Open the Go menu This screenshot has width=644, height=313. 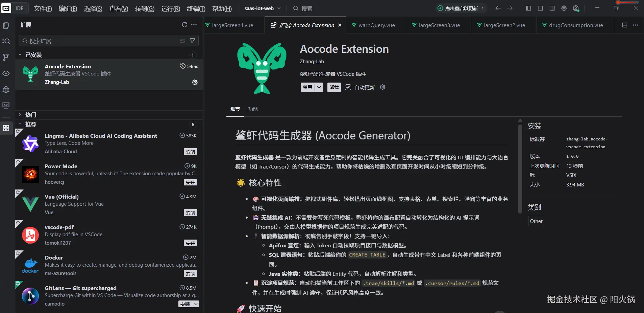(145, 8)
